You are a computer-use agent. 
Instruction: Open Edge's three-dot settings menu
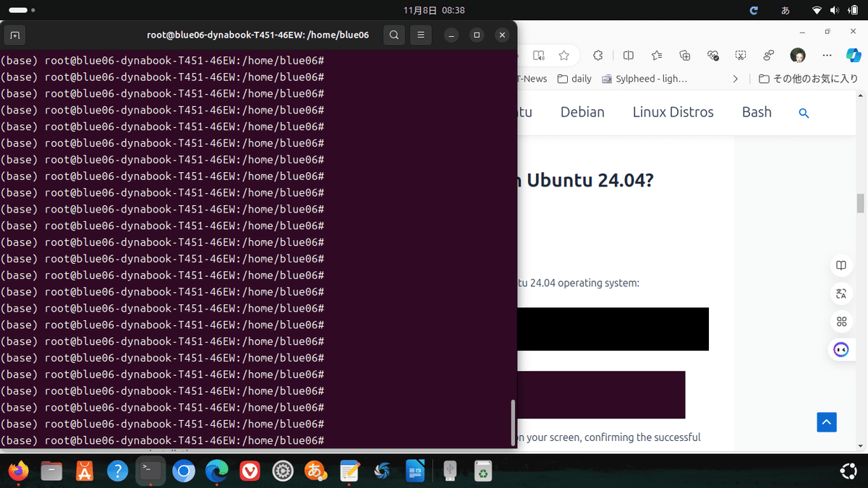(827, 55)
